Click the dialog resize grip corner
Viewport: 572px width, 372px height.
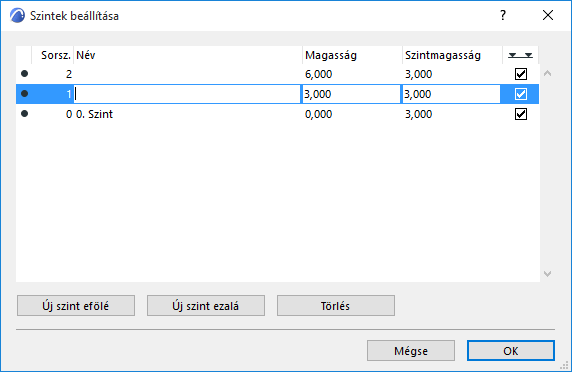tap(565, 366)
